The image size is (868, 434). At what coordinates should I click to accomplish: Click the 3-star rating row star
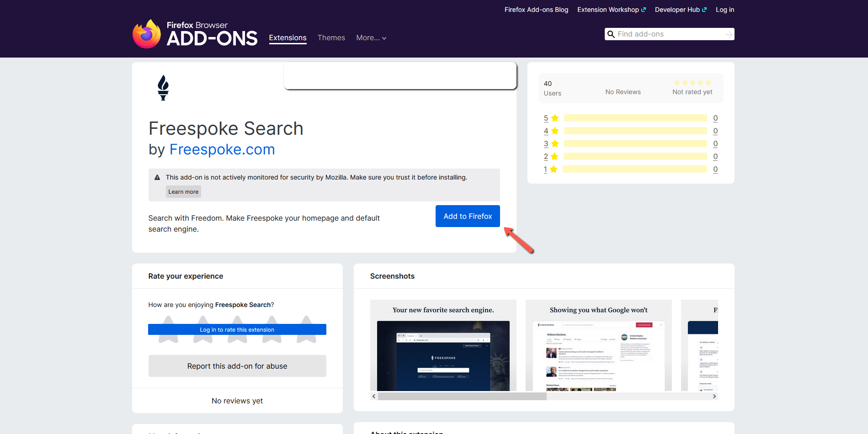pos(555,143)
